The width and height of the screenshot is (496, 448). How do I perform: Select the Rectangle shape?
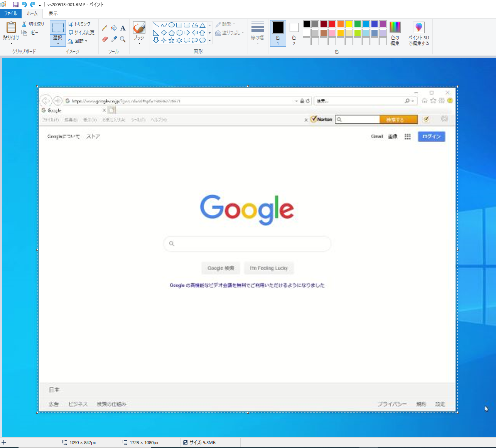tap(179, 25)
